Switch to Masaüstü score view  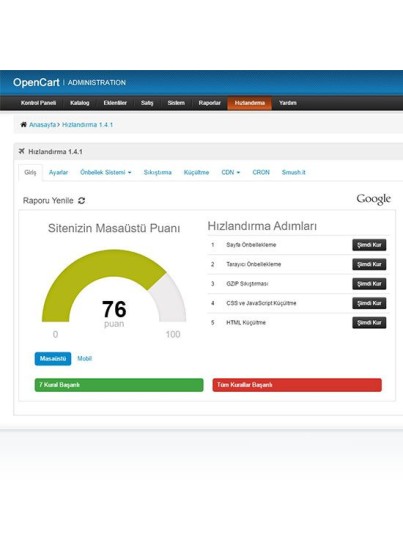pos(53,358)
